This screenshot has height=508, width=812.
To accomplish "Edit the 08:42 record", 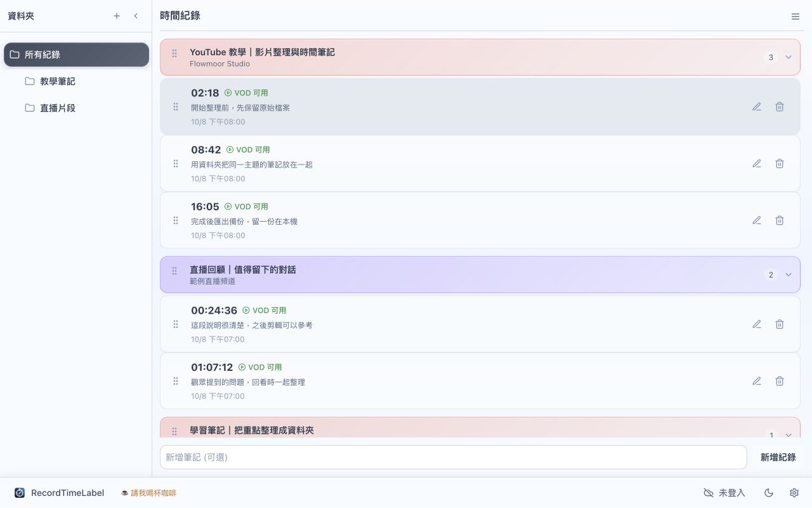I will coord(757,163).
